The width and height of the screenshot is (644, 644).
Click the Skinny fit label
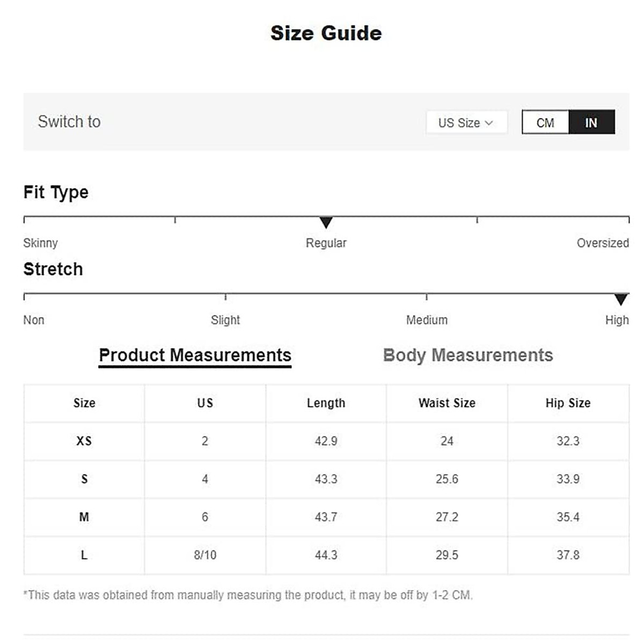point(40,243)
